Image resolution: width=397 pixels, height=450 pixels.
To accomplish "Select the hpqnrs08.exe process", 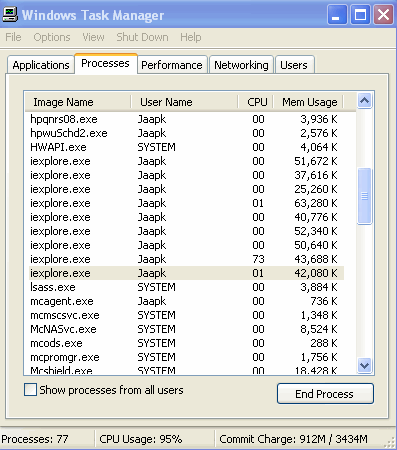I will click(x=185, y=119).
